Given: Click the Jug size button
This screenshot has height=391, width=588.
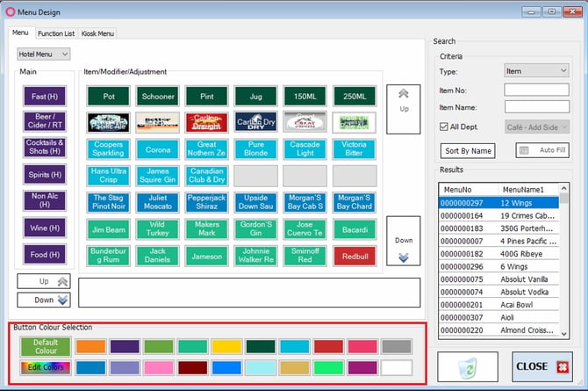Looking at the screenshot, I should click(255, 96).
